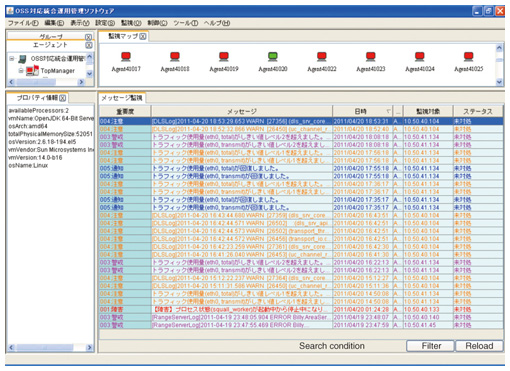Select the 001 障害 squall_worker message row
510x371 pixels.
(x=301, y=309)
